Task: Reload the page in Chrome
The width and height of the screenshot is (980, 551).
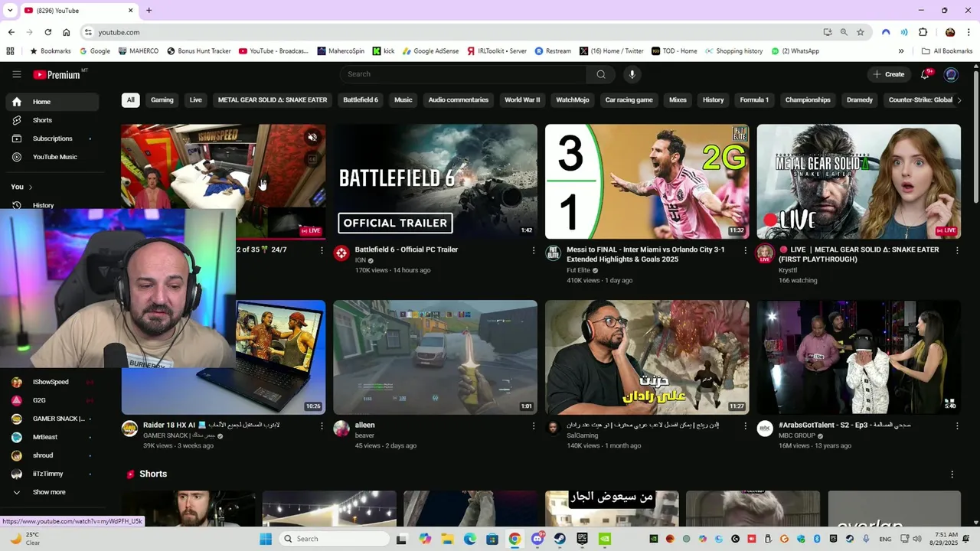Action: click(47, 32)
